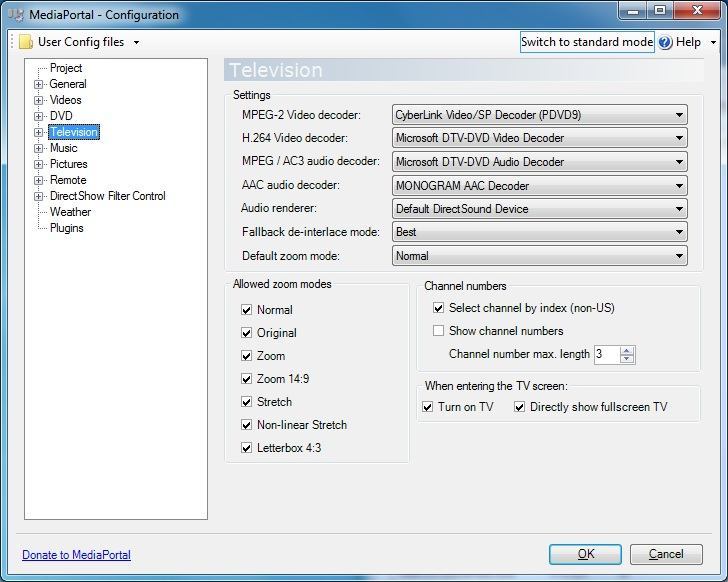Select DVD in the settings tree

pyautogui.click(x=61, y=116)
